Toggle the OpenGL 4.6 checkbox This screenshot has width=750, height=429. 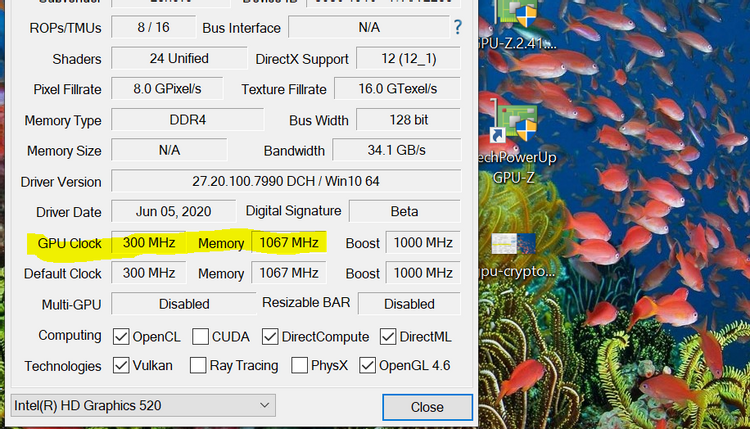coord(367,365)
